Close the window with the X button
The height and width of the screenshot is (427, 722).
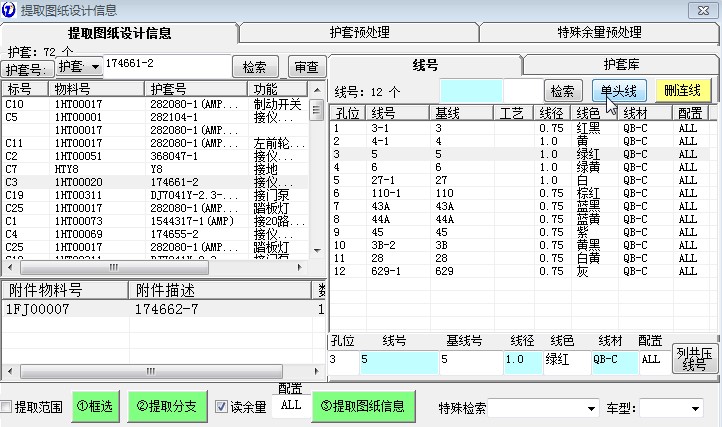[700, 10]
